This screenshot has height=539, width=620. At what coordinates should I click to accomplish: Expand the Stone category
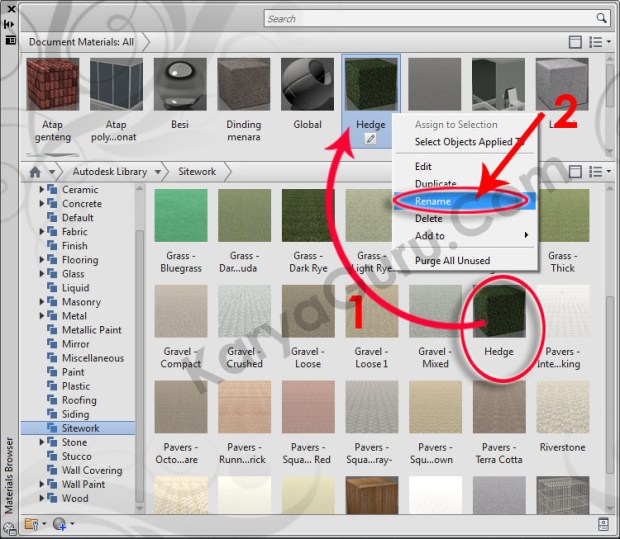tap(42, 442)
